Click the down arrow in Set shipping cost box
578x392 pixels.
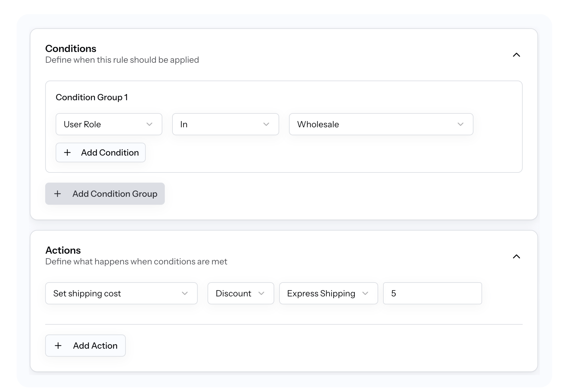(x=185, y=293)
